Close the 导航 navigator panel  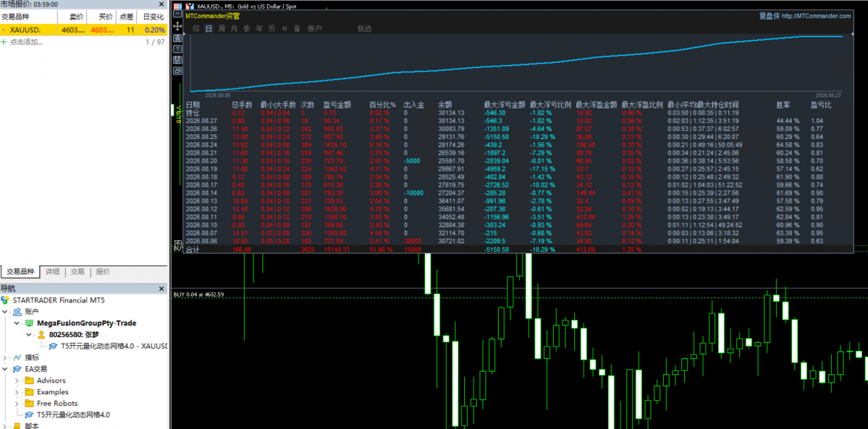(x=161, y=289)
